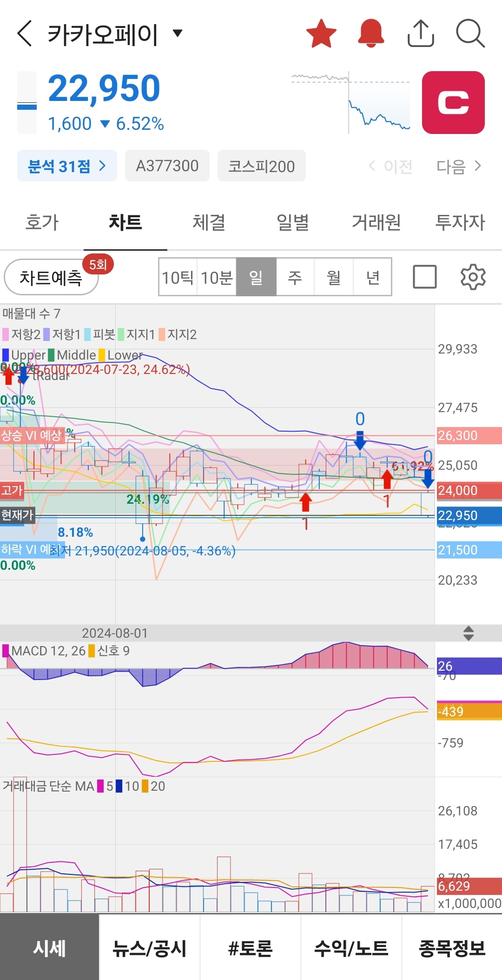This screenshot has height=980, width=502.
Task: Tap the 22,950 headline price
Action: [x=104, y=88]
